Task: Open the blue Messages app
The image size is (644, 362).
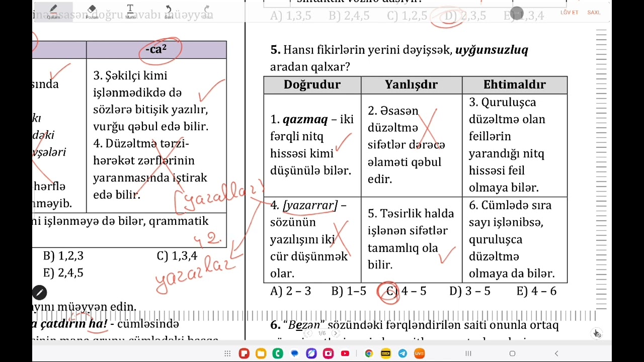Action: pyautogui.click(x=295, y=353)
